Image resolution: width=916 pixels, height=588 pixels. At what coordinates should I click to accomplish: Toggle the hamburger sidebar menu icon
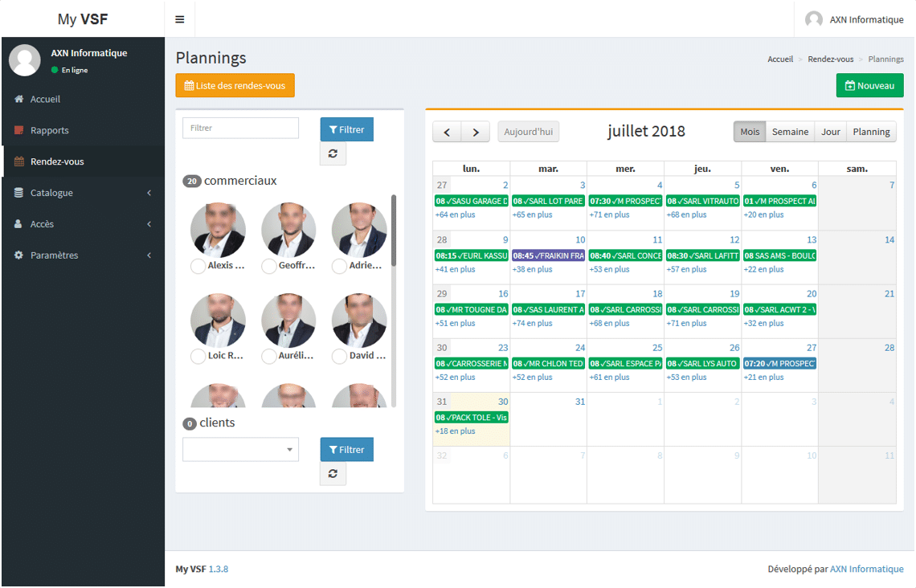coord(180,19)
